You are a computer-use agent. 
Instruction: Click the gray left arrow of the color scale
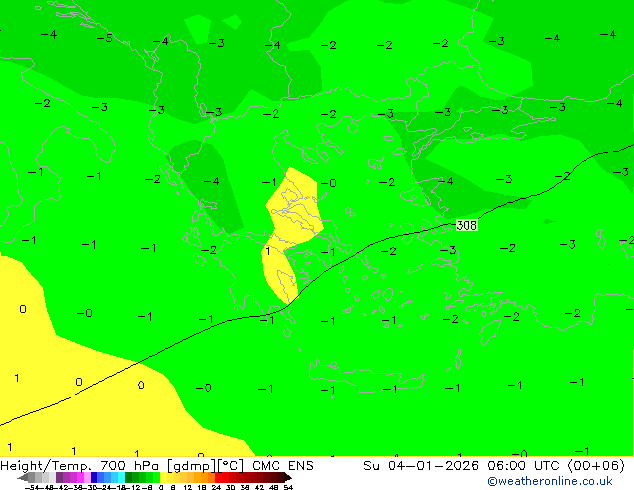[23, 477]
